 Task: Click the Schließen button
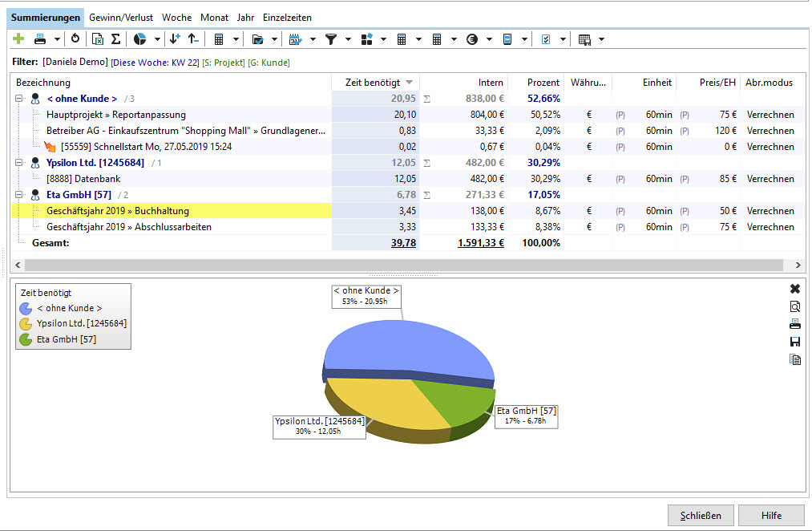click(701, 516)
